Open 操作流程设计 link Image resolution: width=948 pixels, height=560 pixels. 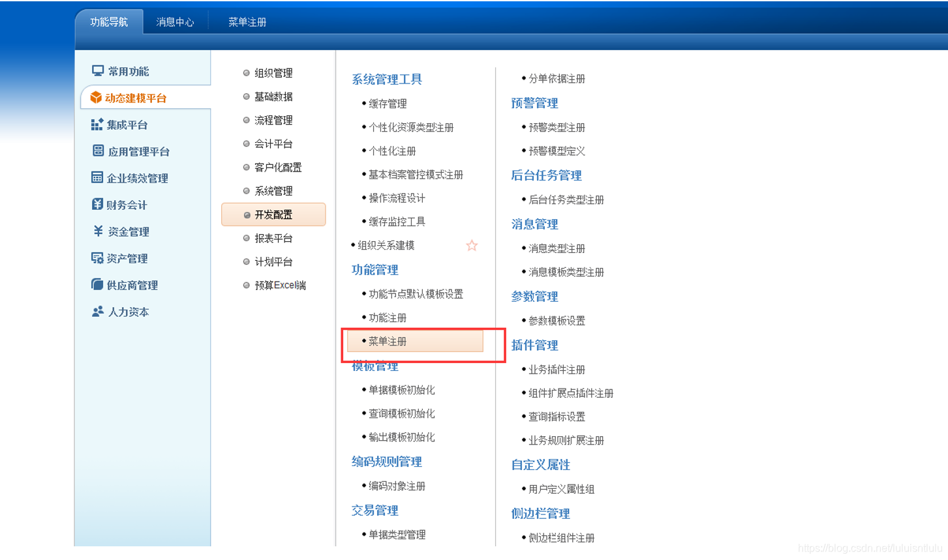point(397,198)
